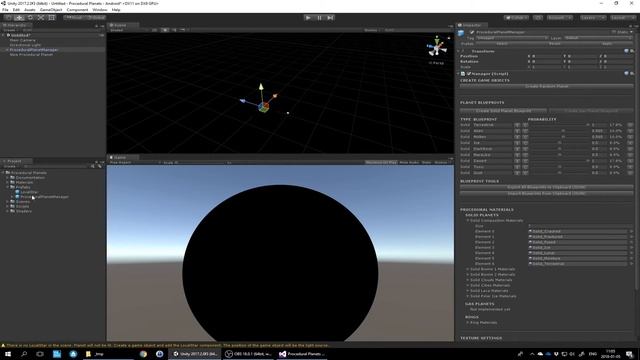Screen dimensions: 640x360
Task: Open Visual Studio Procedural Planets taskbar item
Action: tap(302, 354)
